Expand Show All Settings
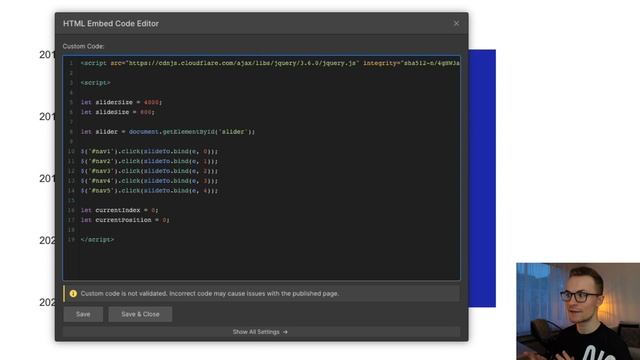640x360 pixels. [261, 332]
